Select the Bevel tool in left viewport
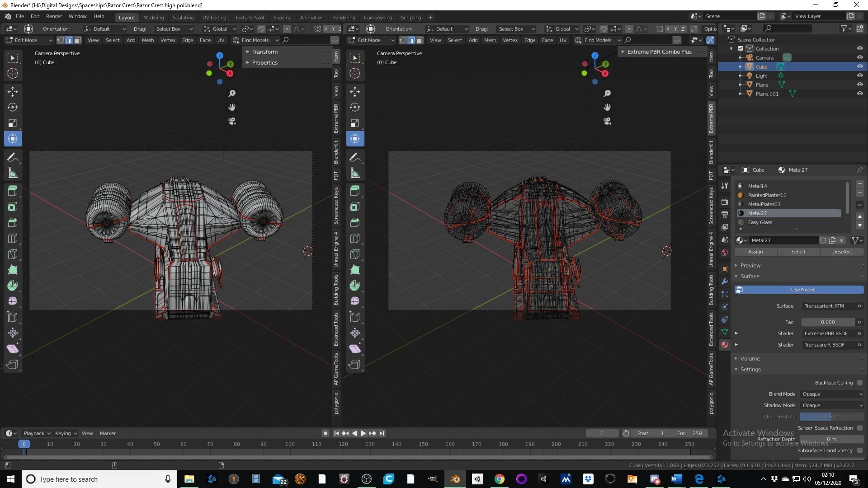 [x=13, y=223]
